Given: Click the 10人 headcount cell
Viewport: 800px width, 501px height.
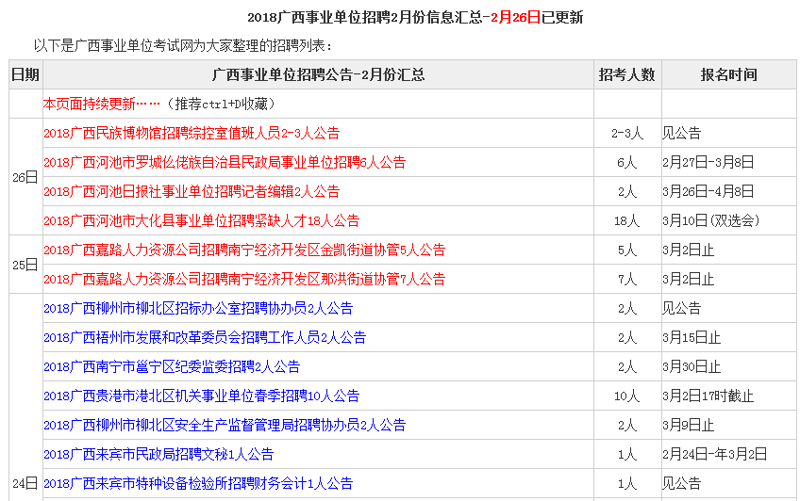Looking at the screenshot, I should pyautogui.click(x=627, y=396).
